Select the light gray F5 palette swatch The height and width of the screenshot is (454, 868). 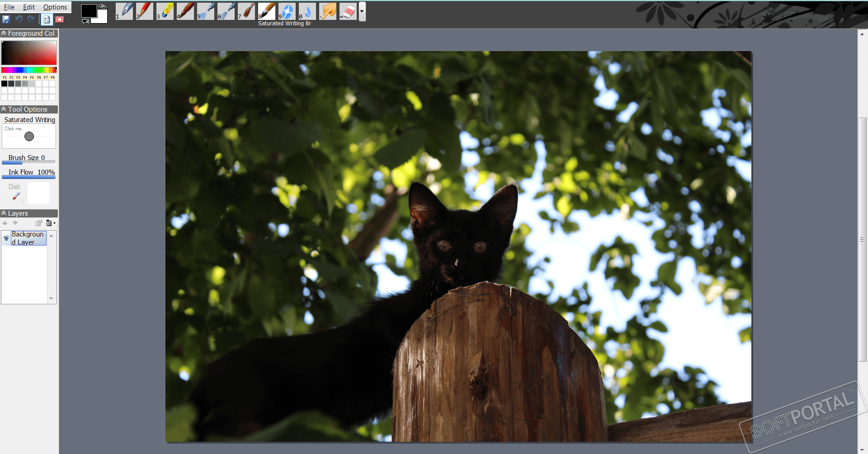coord(32,84)
